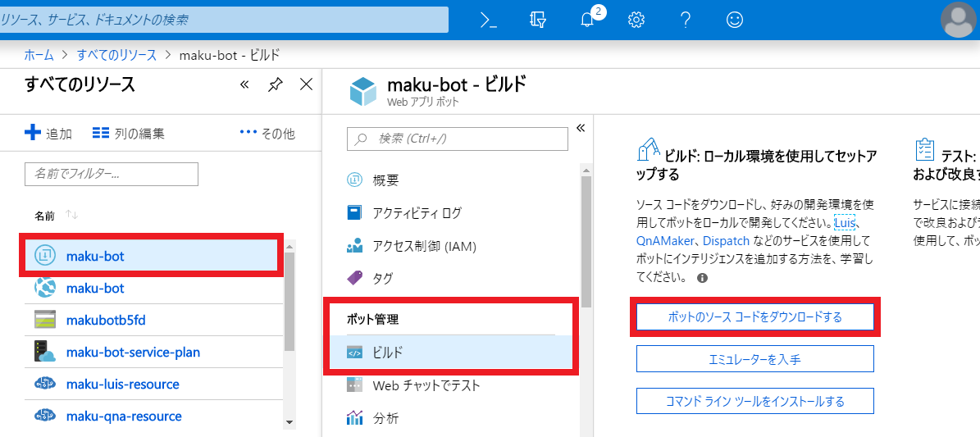Viewport: 980px width, 437px height.
Task: Click the 名前でフィルター field
Action: click(112, 174)
